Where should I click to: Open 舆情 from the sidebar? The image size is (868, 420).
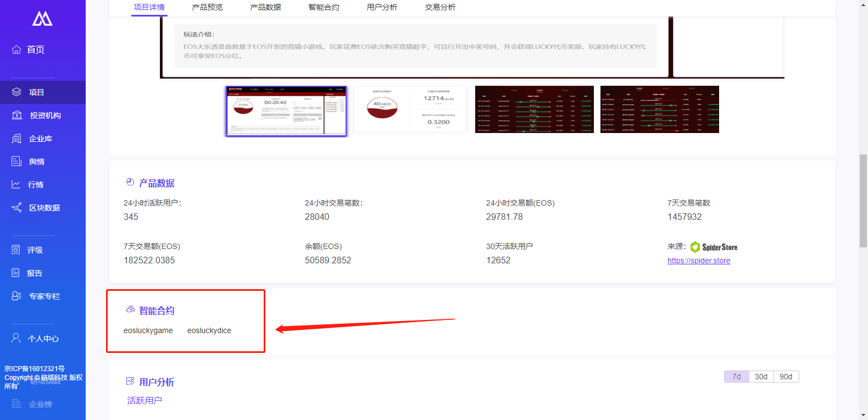click(x=37, y=162)
